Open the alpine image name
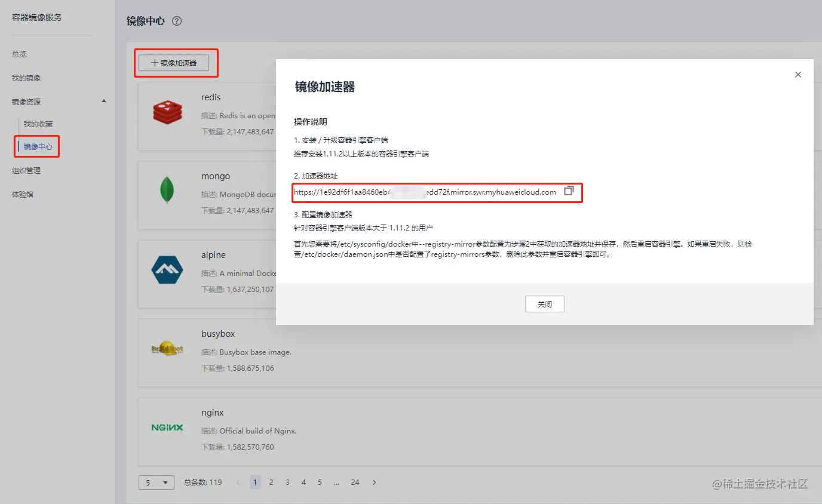This screenshot has width=822, height=504. 213,255
